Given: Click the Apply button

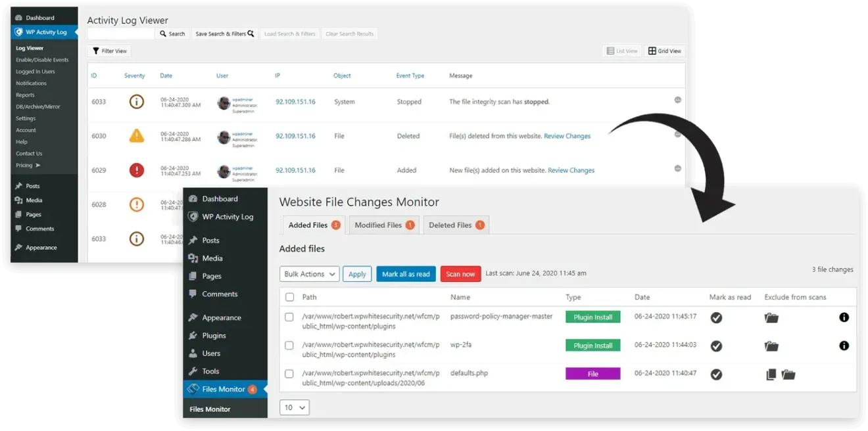Looking at the screenshot, I should (x=357, y=274).
